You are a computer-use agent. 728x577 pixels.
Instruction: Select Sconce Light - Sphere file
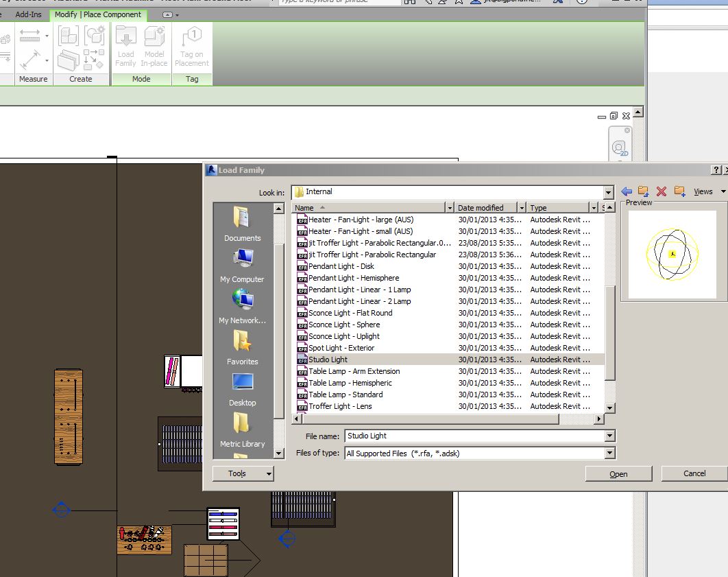(344, 324)
